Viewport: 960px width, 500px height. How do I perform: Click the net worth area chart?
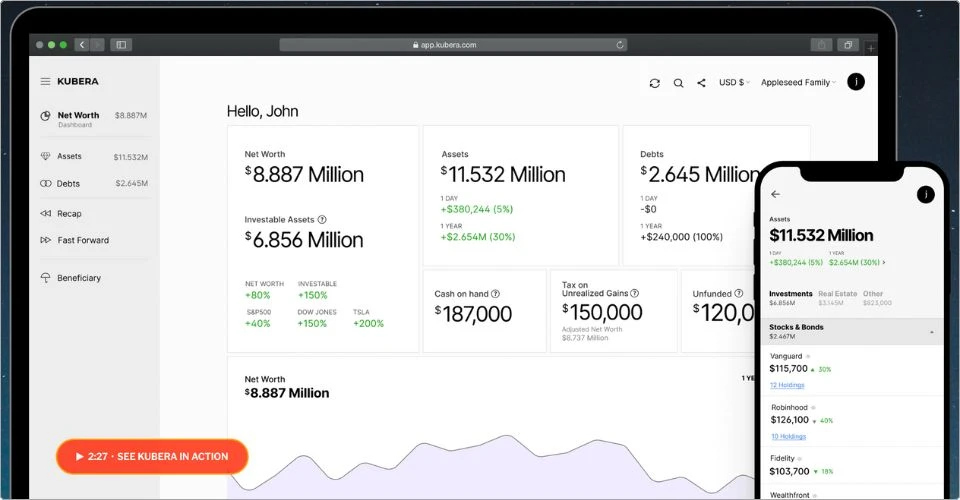(490, 465)
